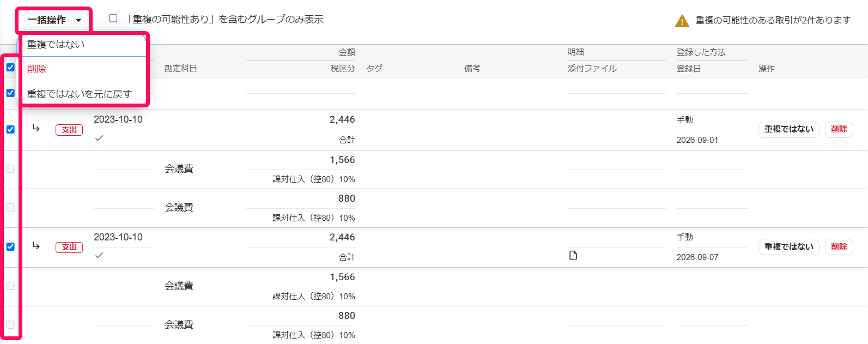
Task: Click the 支出 tag on the 2026-09-01 row
Action: coord(69,130)
